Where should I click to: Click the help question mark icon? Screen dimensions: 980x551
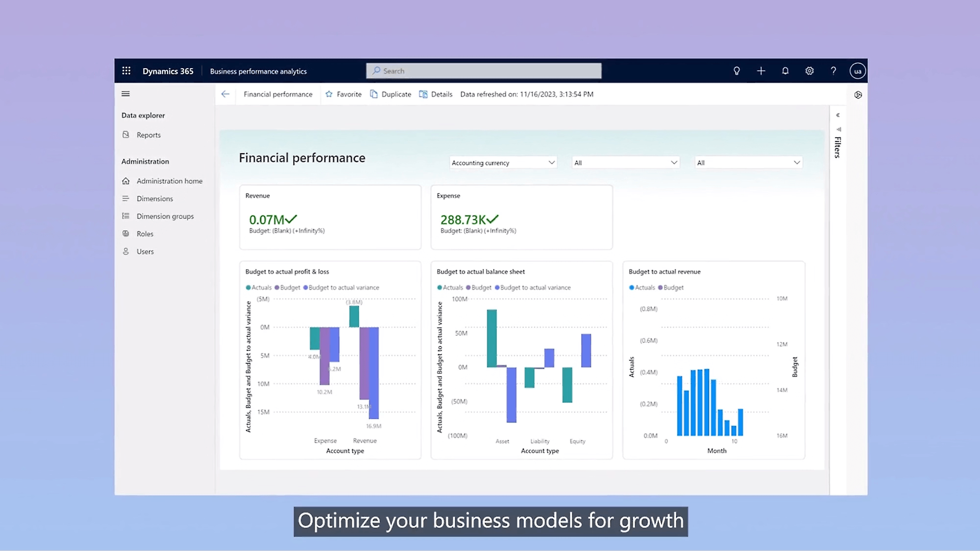point(833,71)
